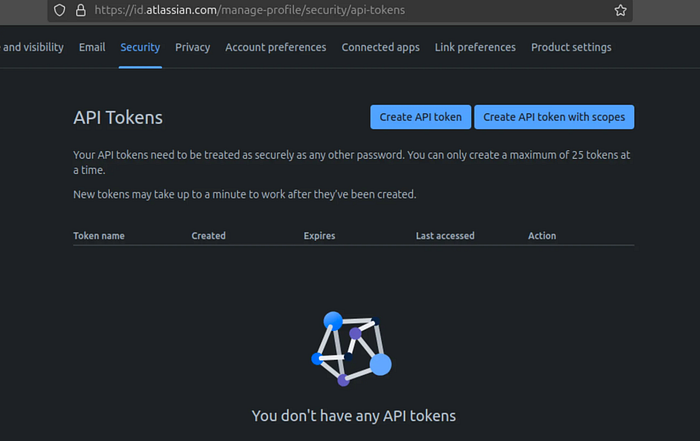Click the empty state network illustration
700x441 pixels.
pos(351,349)
